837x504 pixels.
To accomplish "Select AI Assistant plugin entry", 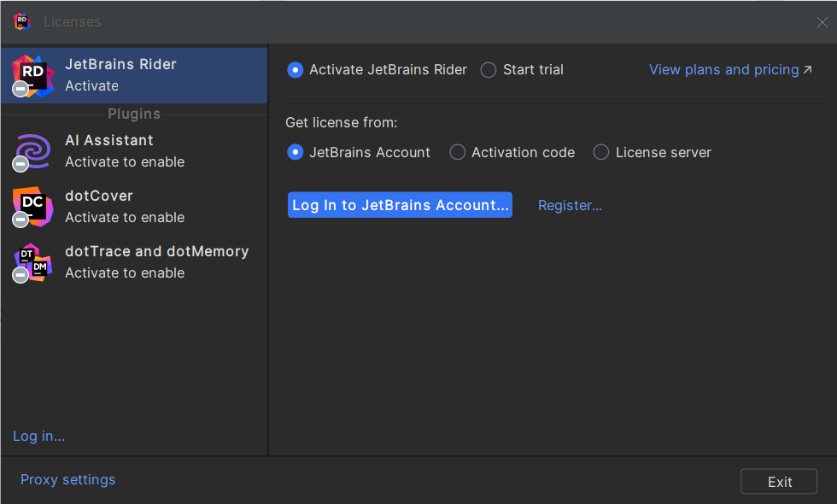I will click(x=135, y=151).
